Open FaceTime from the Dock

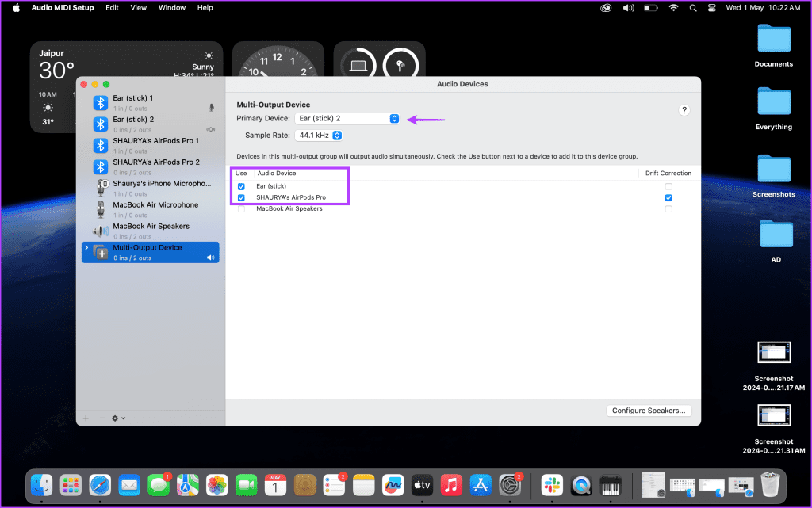click(x=246, y=485)
